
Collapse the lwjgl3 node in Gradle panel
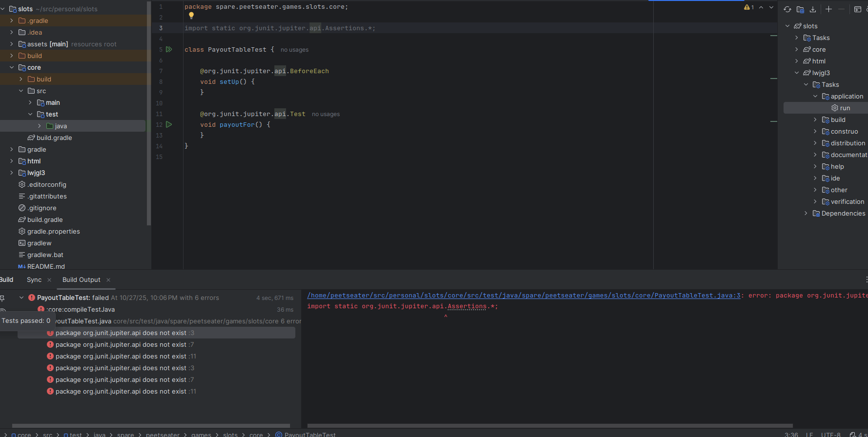[x=797, y=73]
